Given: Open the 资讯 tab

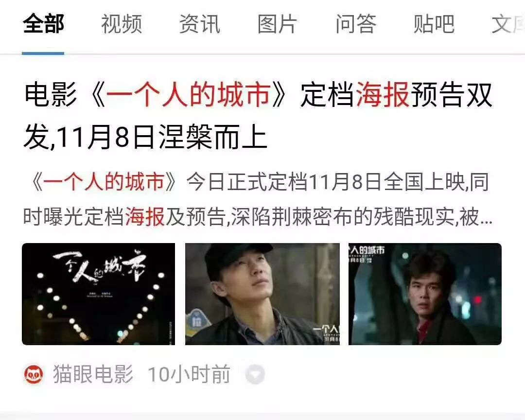Looking at the screenshot, I should coord(200,24).
